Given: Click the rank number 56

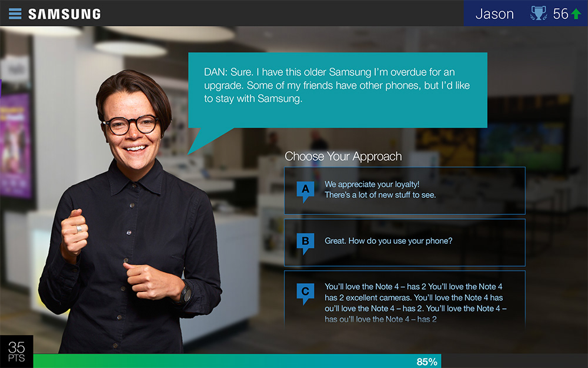Looking at the screenshot, I should (560, 14).
